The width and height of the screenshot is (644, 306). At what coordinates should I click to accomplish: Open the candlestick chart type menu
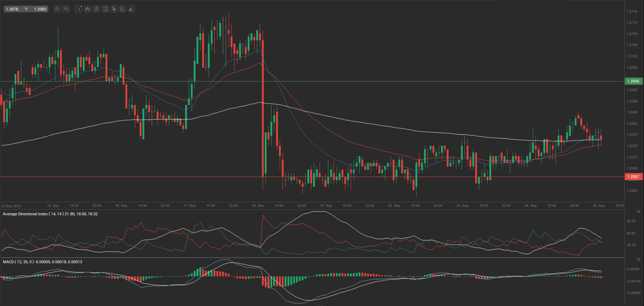click(87, 9)
